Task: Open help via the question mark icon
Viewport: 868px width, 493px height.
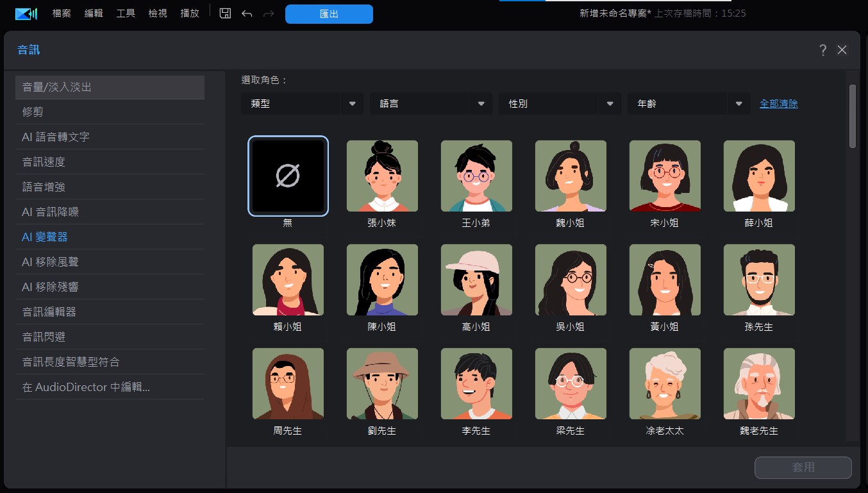Action: 822,49
